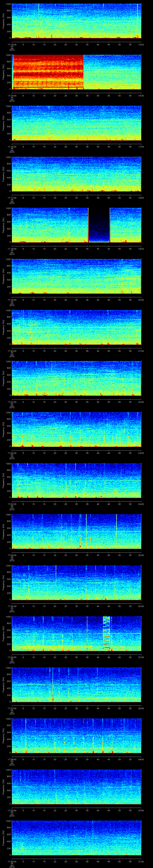Click the 17:25:00 start time label
The width and height of the screenshot is (153, 868).
[x=12, y=606]
